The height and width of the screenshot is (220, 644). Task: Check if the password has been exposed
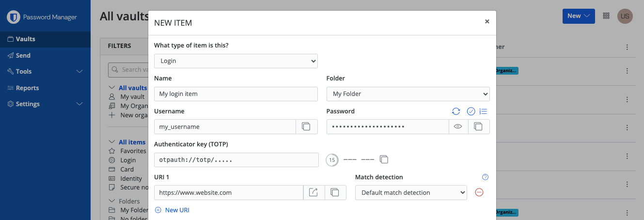pyautogui.click(x=471, y=111)
